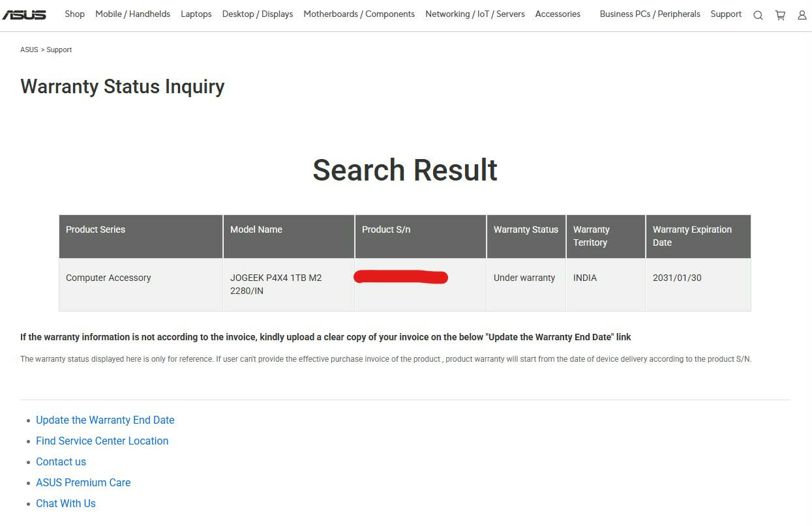This screenshot has height=526, width=812.
Task: Expand Desktop / Displays menu
Action: pos(257,14)
